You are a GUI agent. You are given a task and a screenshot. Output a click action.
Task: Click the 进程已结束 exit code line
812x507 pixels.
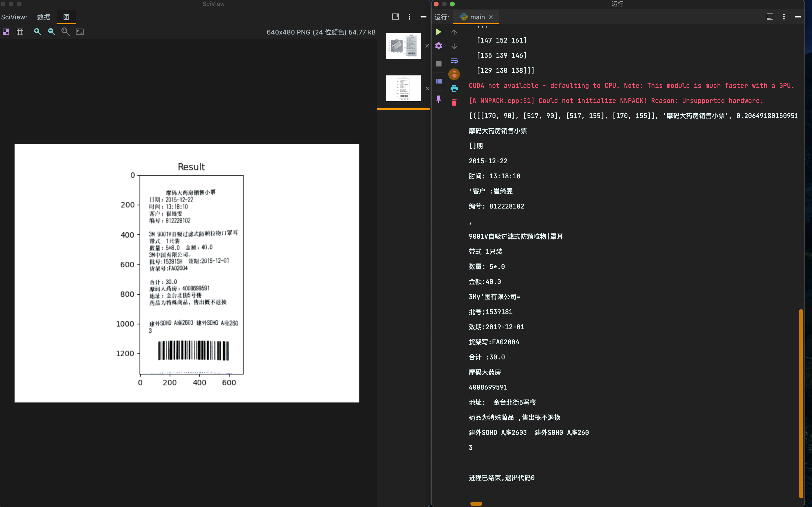click(x=502, y=477)
